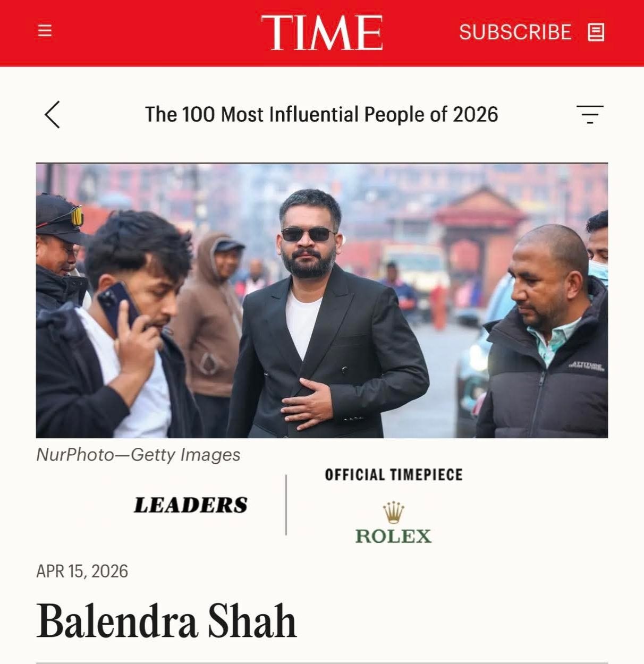Select the LEADERS category label
This screenshot has width=644, height=664.
click(191, 505)
